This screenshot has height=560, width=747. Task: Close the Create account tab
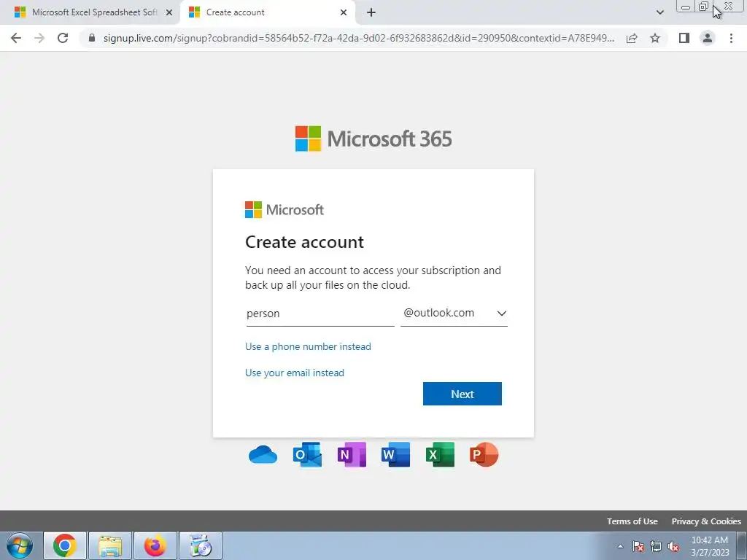[x=344, y=12]
